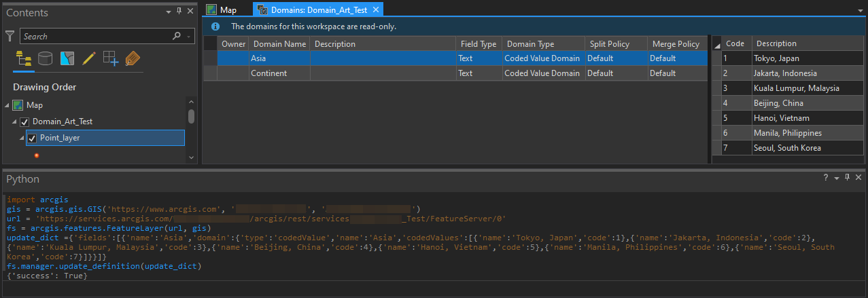
Task: Select the List By Labeling tag icon
Action: coord(133,58)
